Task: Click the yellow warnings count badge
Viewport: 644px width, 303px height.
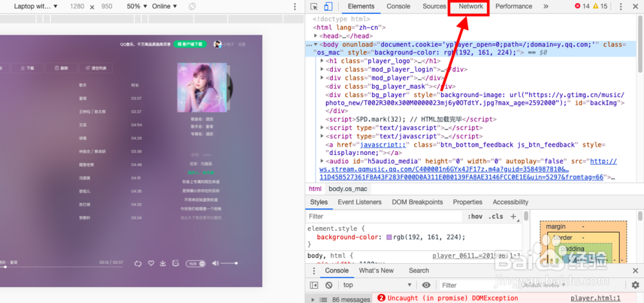Action: click(600, 6)
